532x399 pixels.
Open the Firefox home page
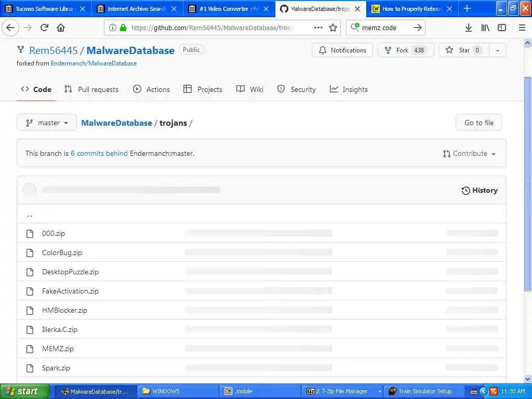[x=61, y=28]
